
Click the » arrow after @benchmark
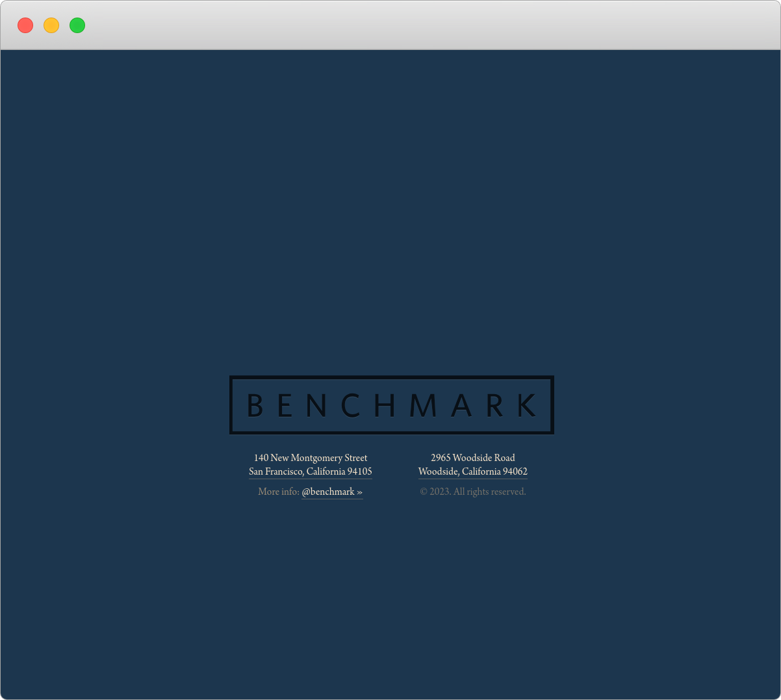[359, 492]
